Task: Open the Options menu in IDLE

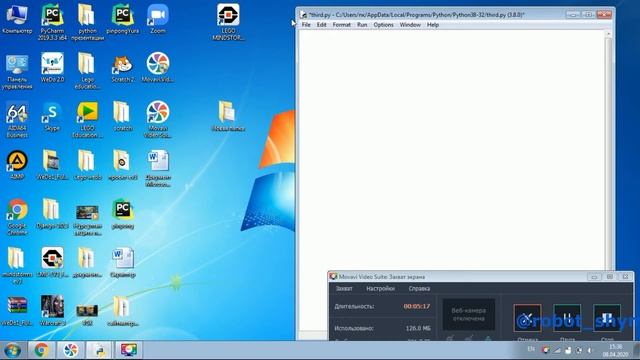Action: click(383, 25)
